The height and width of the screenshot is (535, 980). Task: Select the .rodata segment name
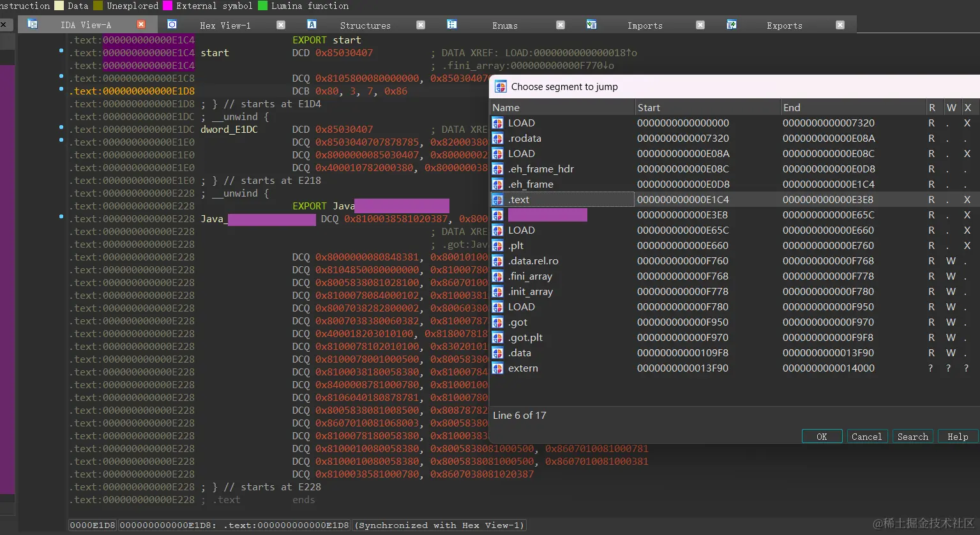[x=524, y=139]
